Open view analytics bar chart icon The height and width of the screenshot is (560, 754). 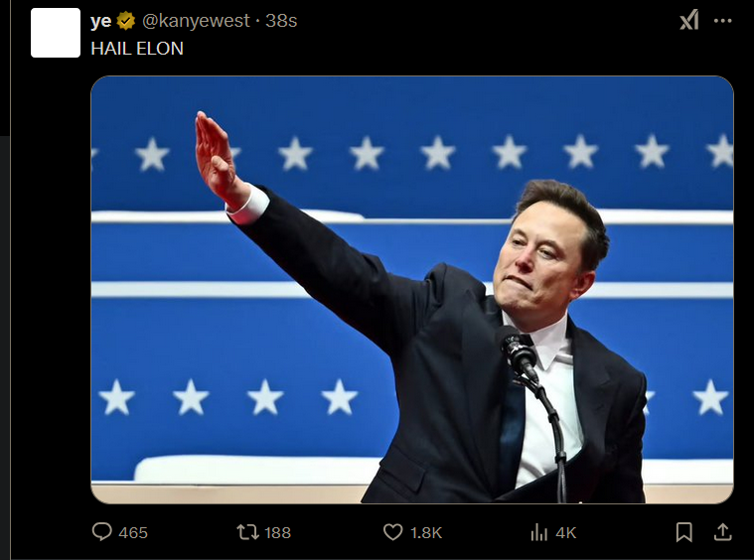coord(539,532)
